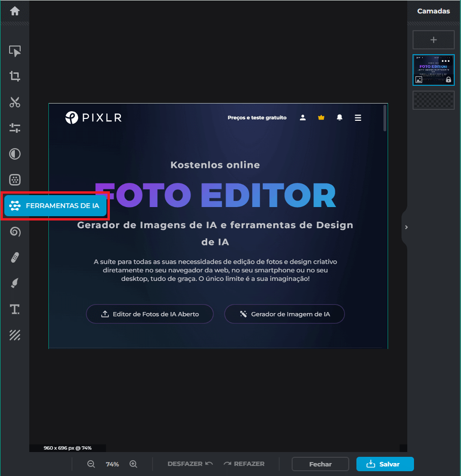This screenshot has width=461, height=476.
Task: Select the Arrange pointer tool
Action: [14, 51]
